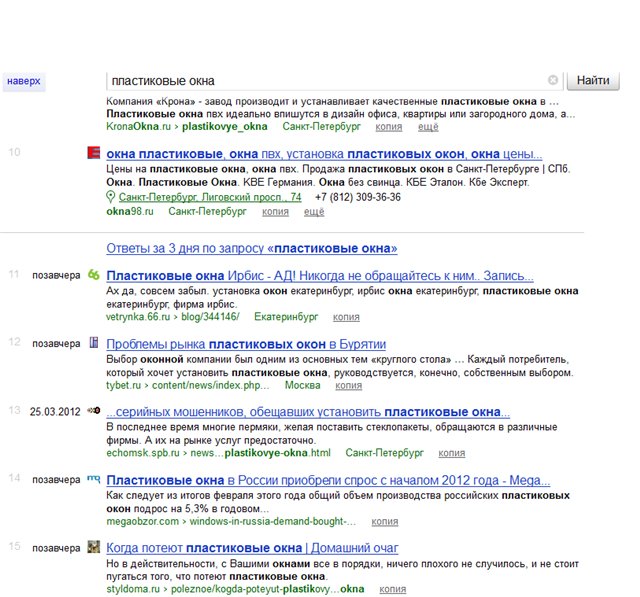640x597 pixels.
Task: Open Ответы за 3 дня по запросу link
Action: pyautogui.click(x=252, y=248)
